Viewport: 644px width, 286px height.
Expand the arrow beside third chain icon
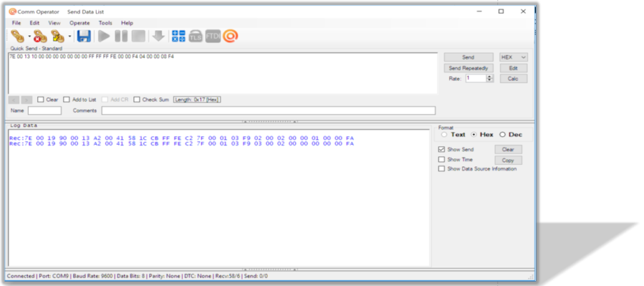coord(70,37)
